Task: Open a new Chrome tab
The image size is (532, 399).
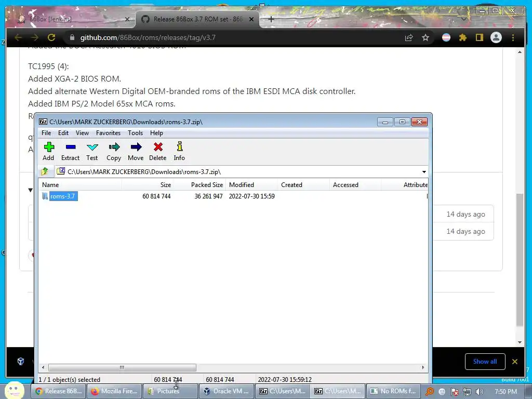Action: [271, 19]
